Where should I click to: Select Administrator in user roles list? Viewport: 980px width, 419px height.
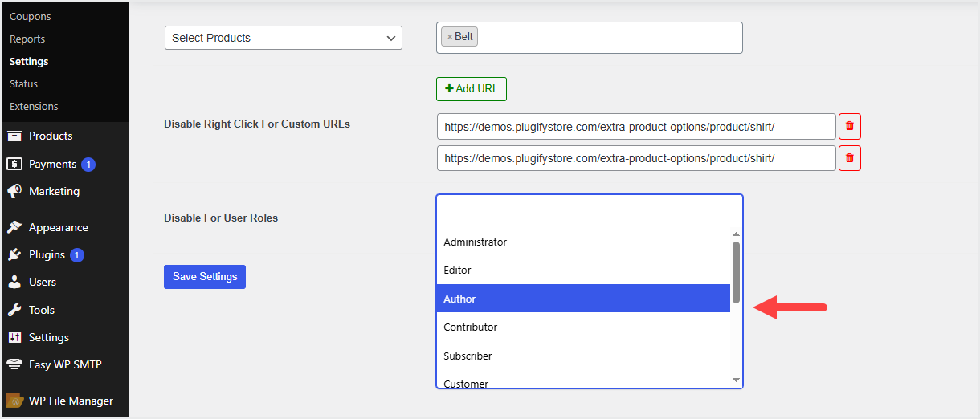pos(476,242)
